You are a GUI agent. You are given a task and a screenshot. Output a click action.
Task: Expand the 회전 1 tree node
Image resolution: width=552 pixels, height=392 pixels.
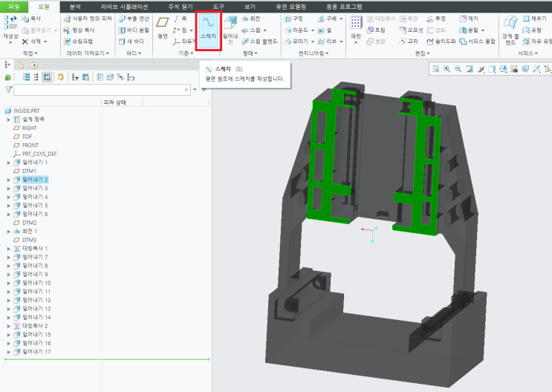(x=9, y=232)
